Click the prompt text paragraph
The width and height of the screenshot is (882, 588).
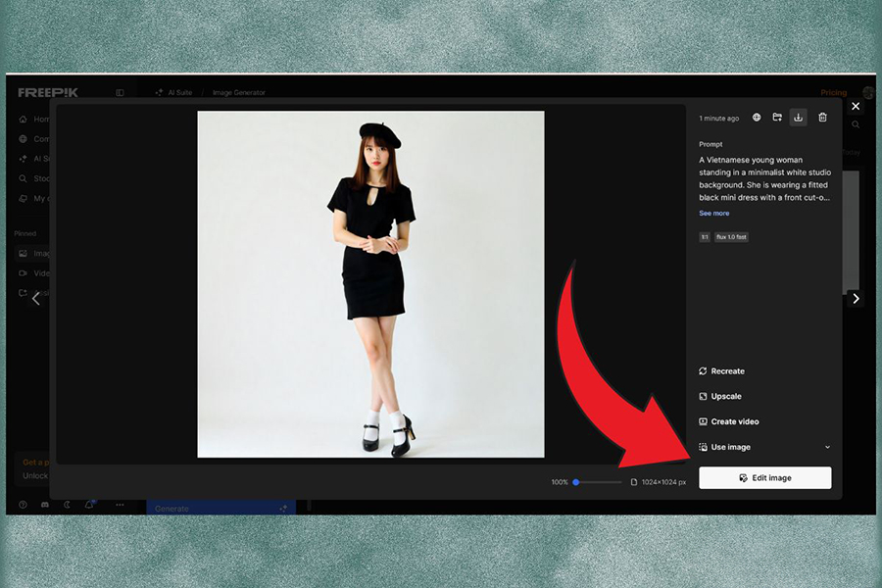point(765,178)
